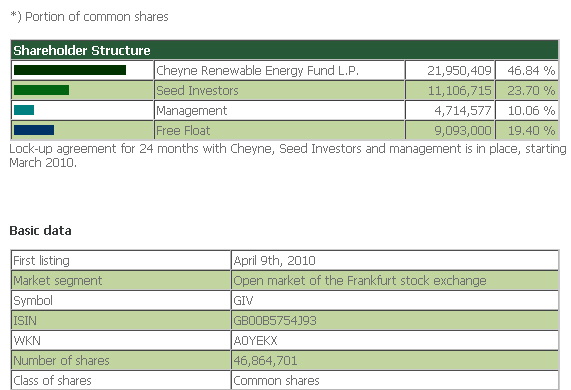Click the 46,864,701 number of shares

click(265, 361)
